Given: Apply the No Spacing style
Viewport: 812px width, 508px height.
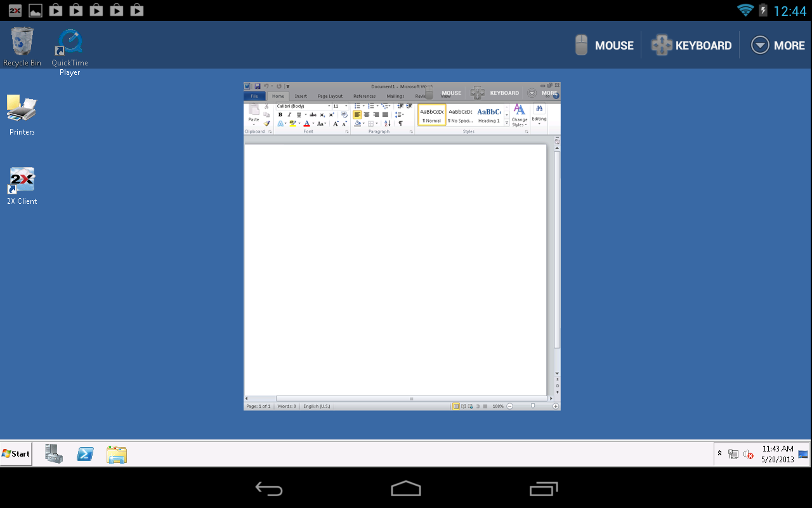Looking at the screenshot, I should tap(461, 115).
